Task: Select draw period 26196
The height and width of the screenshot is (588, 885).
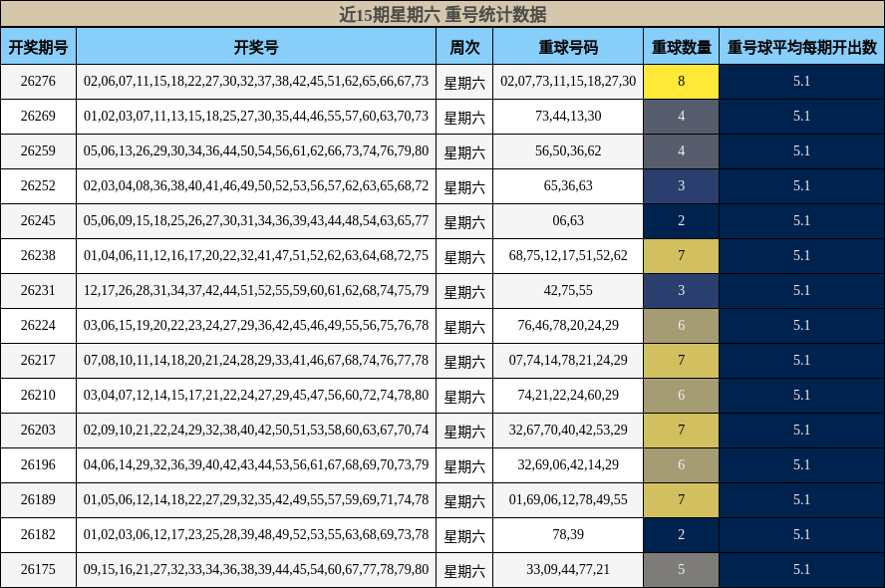Action: click(x=39, y=465)
